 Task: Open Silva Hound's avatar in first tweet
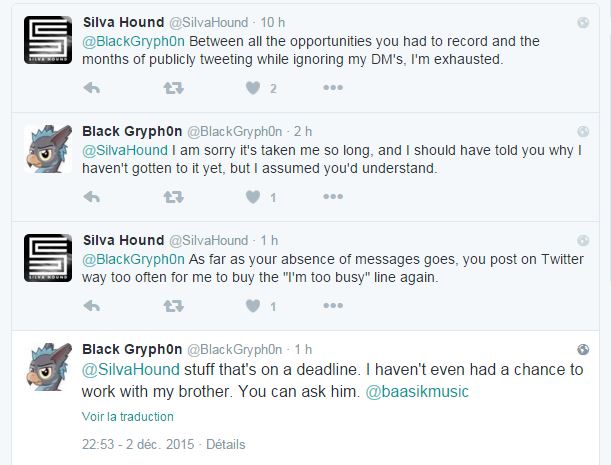46,40
